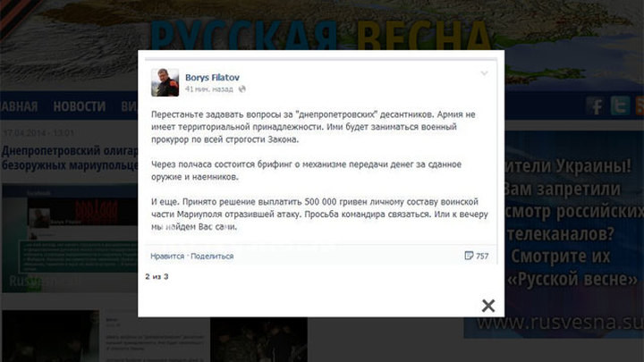The width and height of the screenshot is (644, 362).
Task: Open the post options chevron dropdown
Action: pos(484,73)
